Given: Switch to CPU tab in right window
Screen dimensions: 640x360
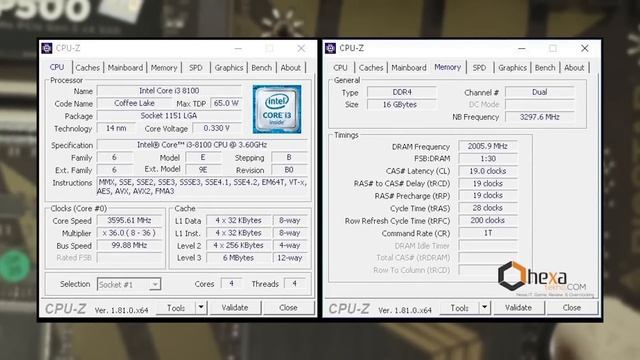Looking at the screenshot, I should pos(340,68).
